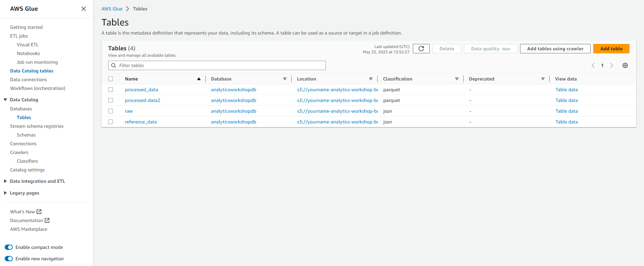Collapse the Data Catalog section
Viewport: 644px width, 266px height.
point(5,100)
